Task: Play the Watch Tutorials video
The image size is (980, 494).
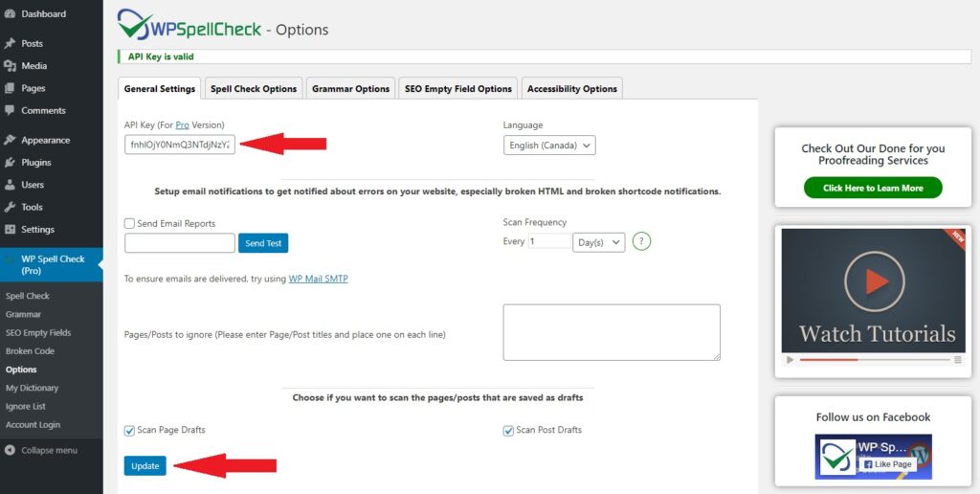Action: (875, 281)
